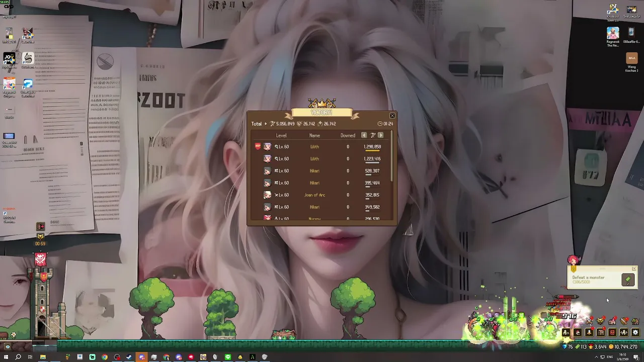This screenshot has height=362, width=644.
Task: Click the Downed column header
Action: point(348,135)
